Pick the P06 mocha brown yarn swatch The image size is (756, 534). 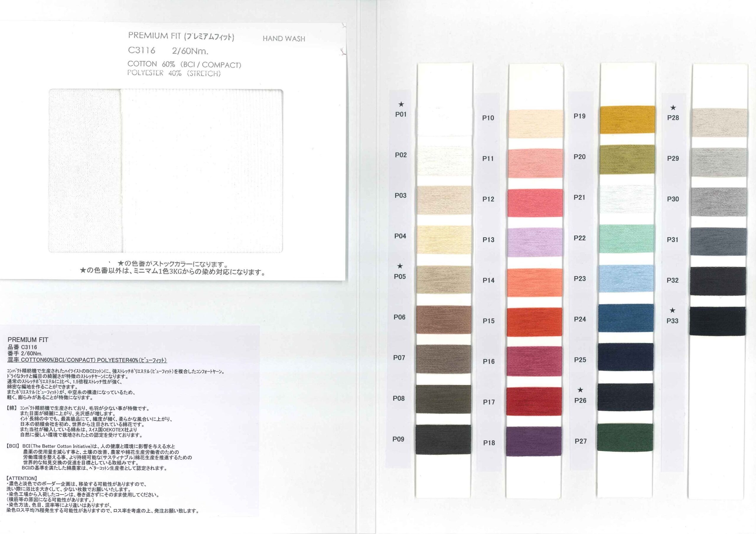click(x=444, y=319)
